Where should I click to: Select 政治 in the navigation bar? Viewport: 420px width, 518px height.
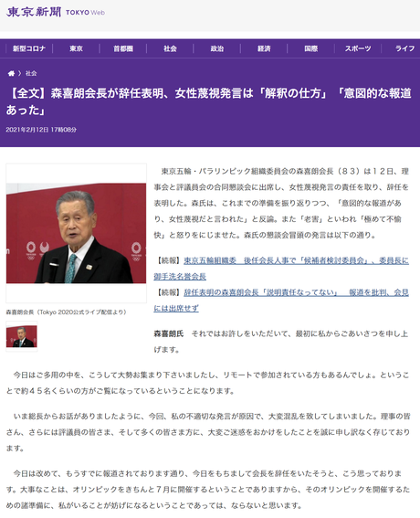point(217,48)
